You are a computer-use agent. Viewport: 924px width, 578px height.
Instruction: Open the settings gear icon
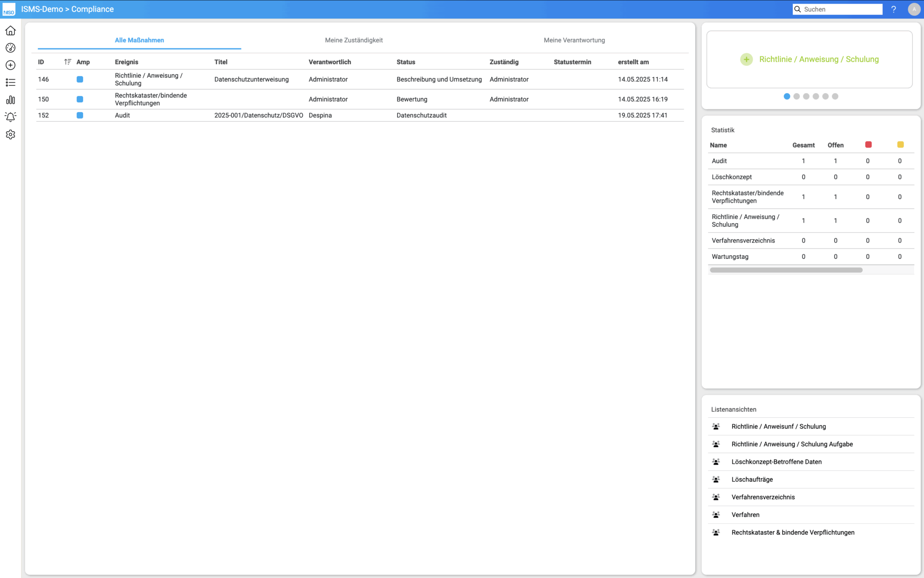[x=10, y=135]
